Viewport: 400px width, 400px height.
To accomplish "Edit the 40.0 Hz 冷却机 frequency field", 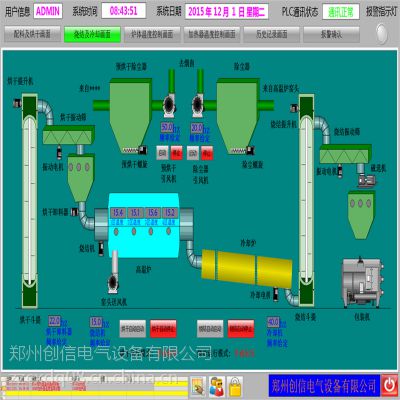I will (x=273, y=322).
